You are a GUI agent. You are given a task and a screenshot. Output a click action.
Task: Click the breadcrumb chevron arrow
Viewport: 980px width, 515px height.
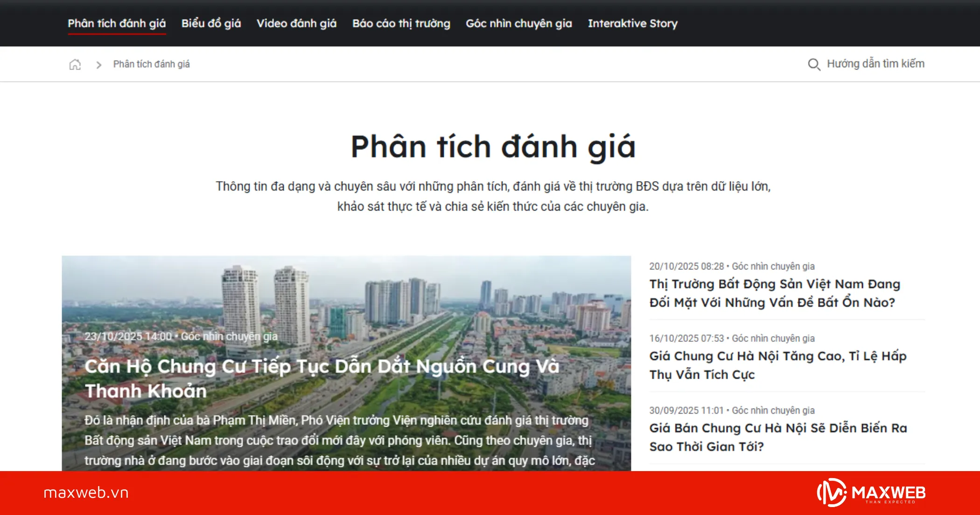pyautogui.click(x=99, y=64)
